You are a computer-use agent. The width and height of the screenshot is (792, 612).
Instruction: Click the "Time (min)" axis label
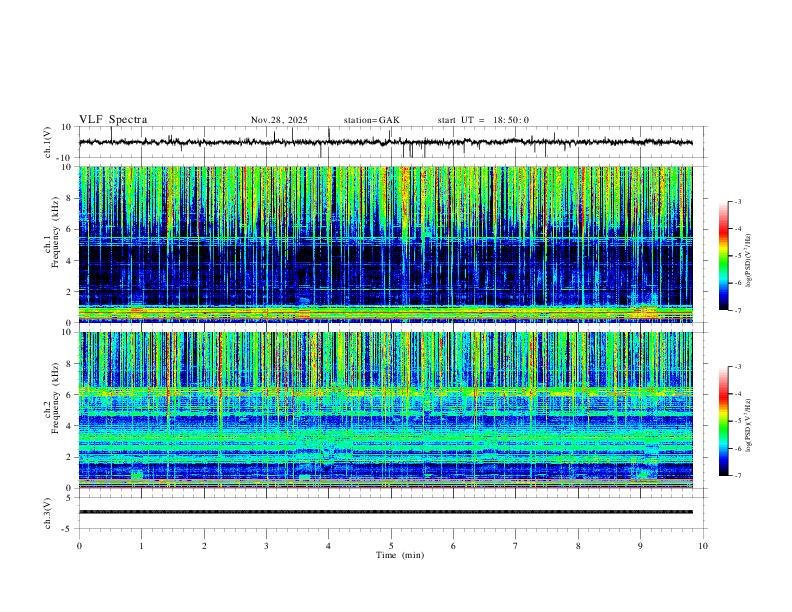pos(400,555)
